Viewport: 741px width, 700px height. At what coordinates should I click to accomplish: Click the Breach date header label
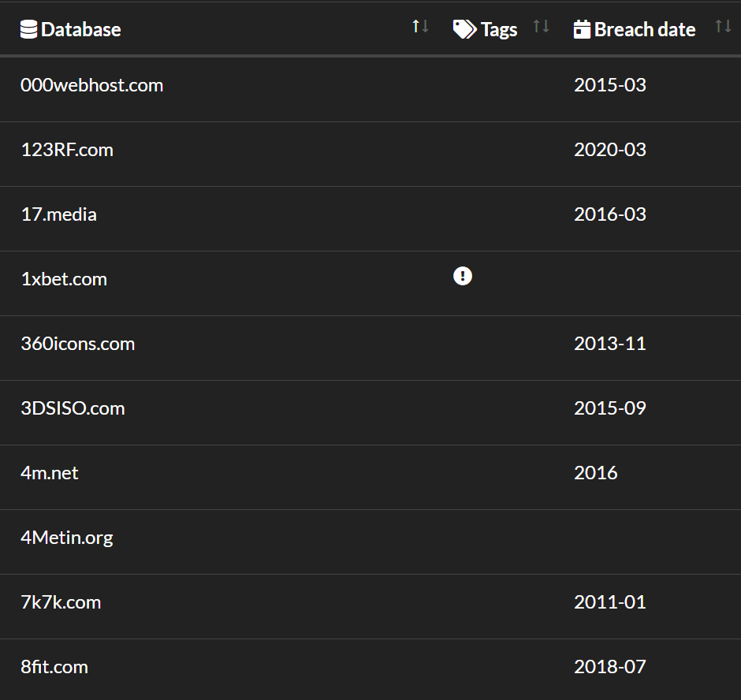[x=645, y=29]
